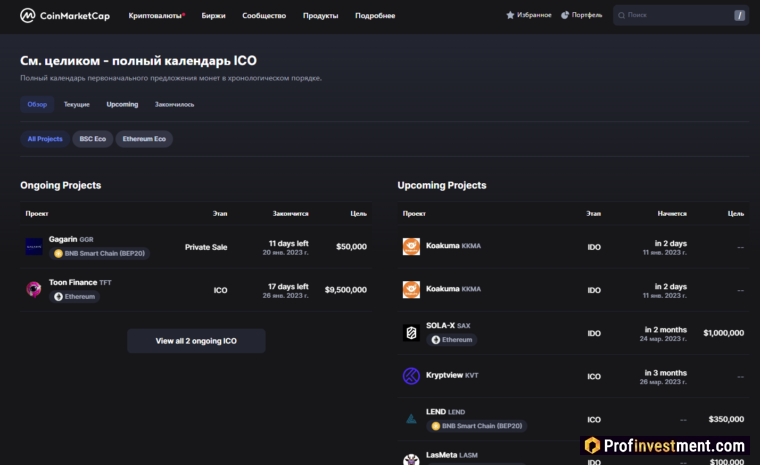Click the first Koakuma project logo

click(x=411, y=246)
